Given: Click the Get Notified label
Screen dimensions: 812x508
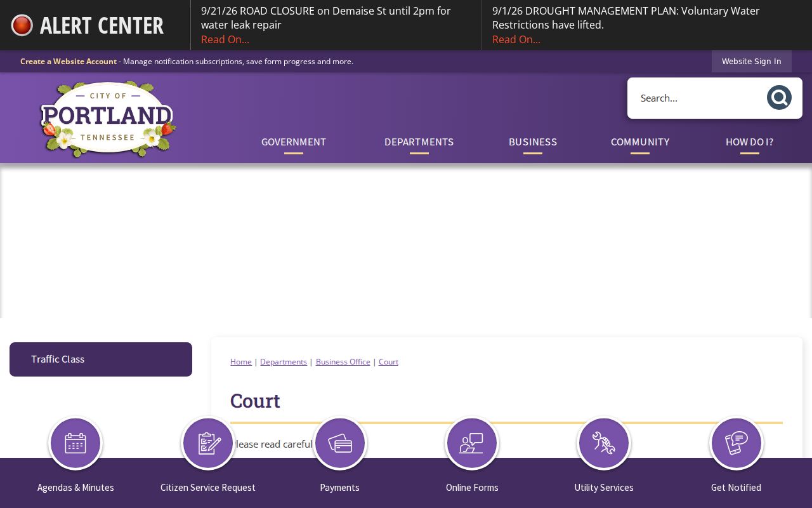Looking at the screenshot, I should coord(736,488).
